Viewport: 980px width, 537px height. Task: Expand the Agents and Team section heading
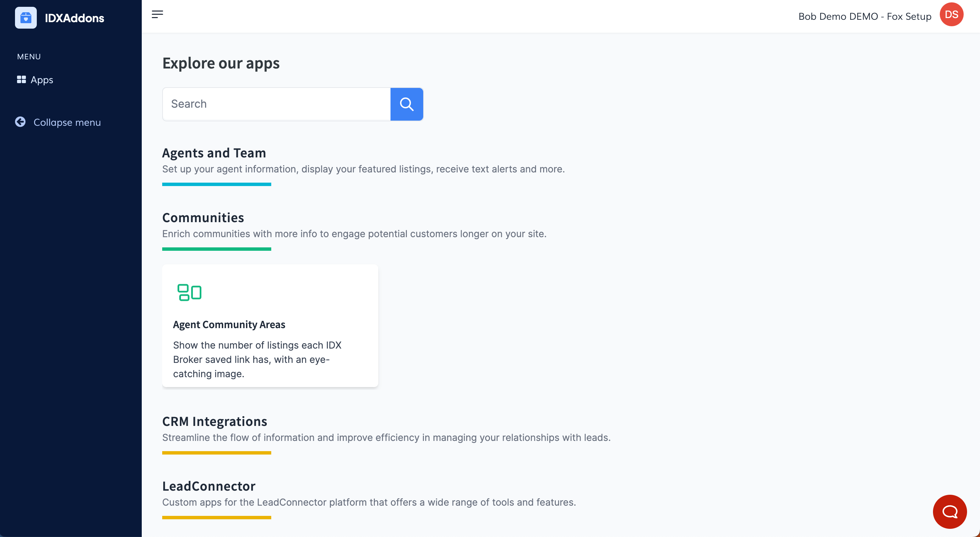[x=214, y=153]
